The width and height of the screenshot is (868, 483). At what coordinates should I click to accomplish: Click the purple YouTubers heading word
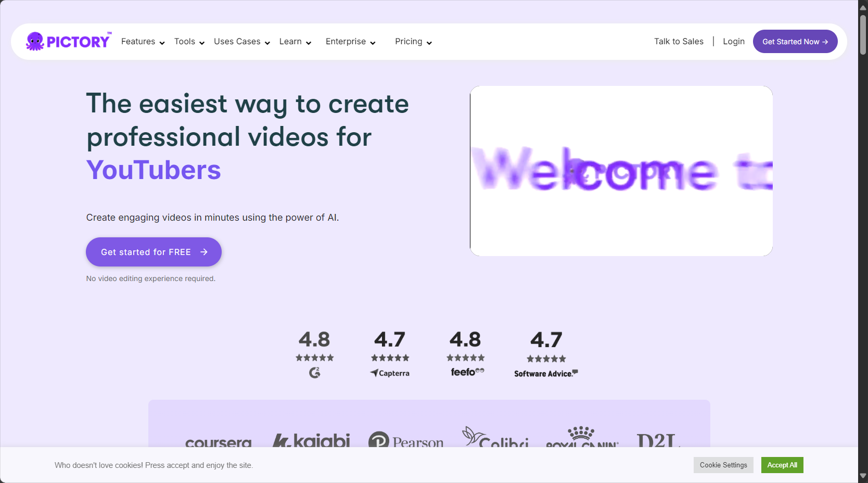[x=154, y=170]
